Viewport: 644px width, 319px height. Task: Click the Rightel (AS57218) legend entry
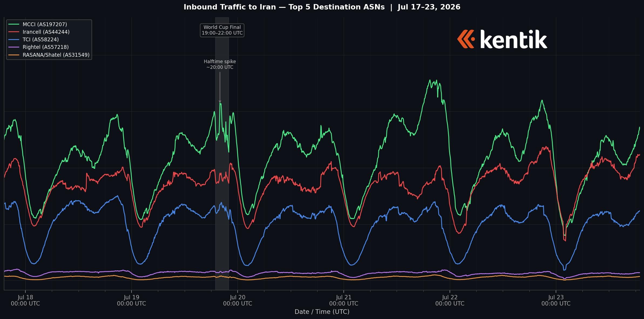[x=39, y=47]
